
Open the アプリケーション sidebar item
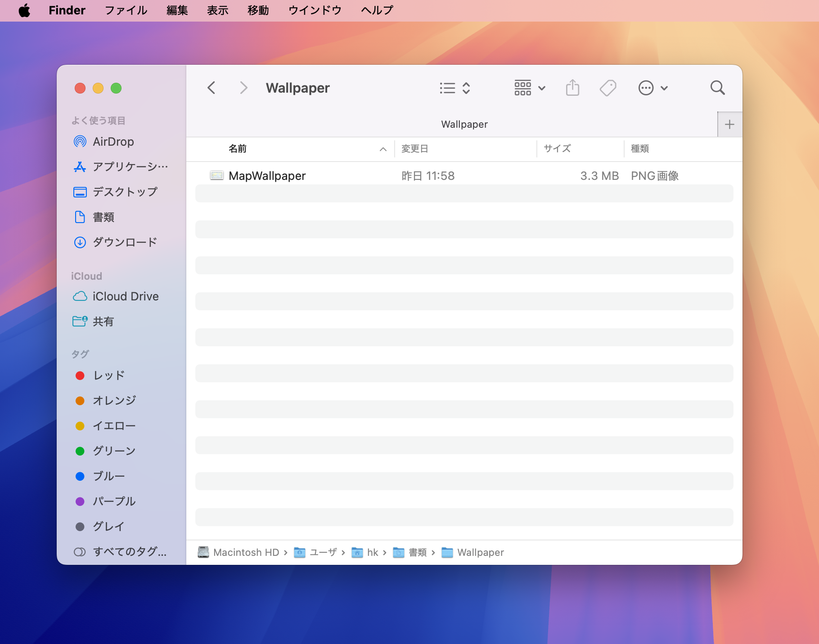pos(121,166)
